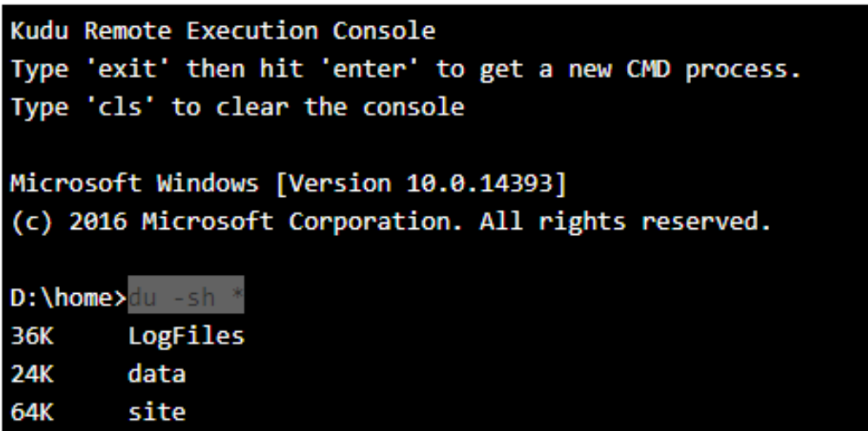The width and height of the screenshot is (868, 431).
Task: Click the data directory entry
Action: [x=156, y=375]
